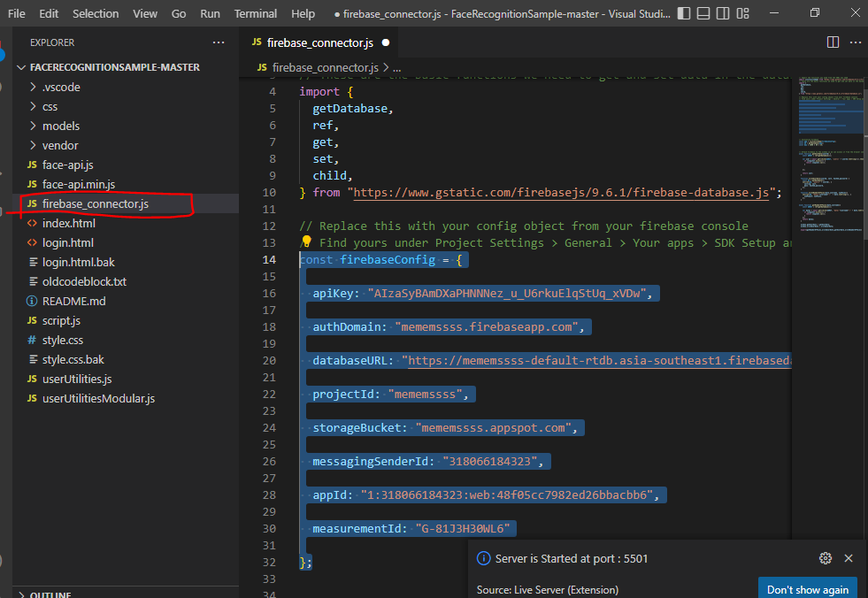
Task: Open the Selection menu
Action: (96, 14)
